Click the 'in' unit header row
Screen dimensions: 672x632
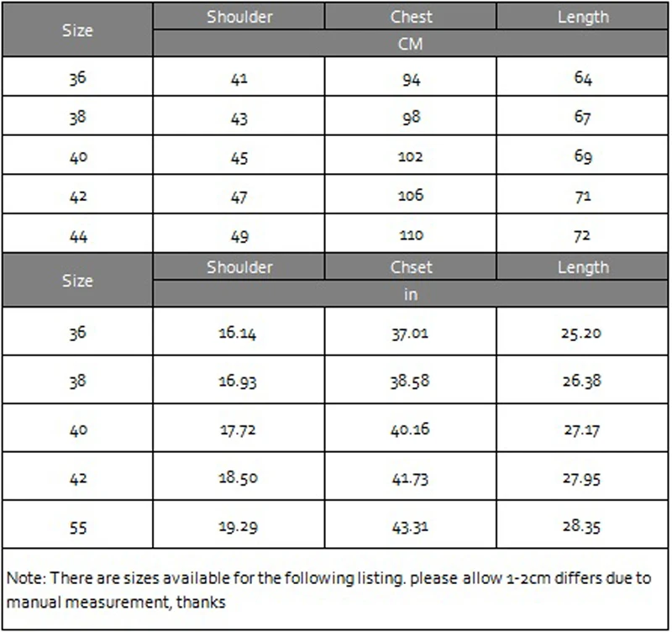coord(410,294)
